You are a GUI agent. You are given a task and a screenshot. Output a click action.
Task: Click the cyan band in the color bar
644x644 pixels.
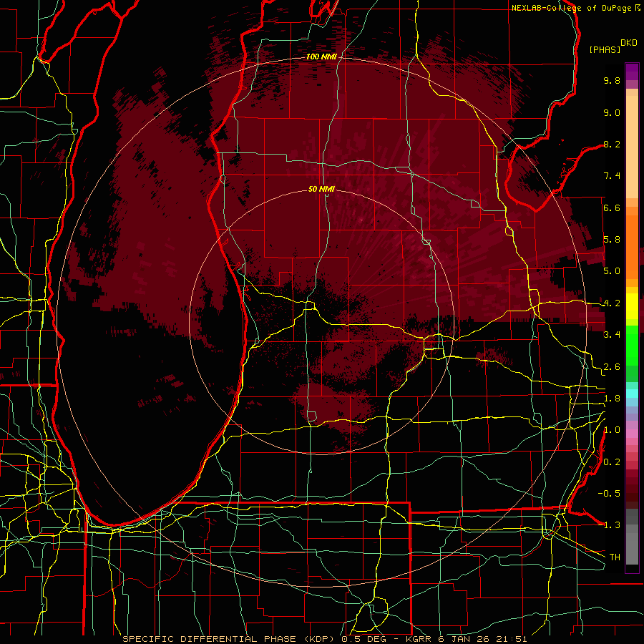(632, 393)
